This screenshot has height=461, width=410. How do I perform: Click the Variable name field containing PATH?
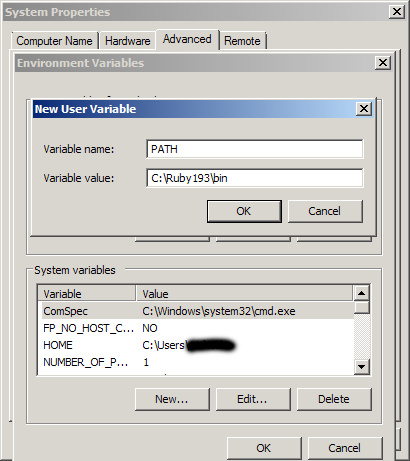[255, 149]
